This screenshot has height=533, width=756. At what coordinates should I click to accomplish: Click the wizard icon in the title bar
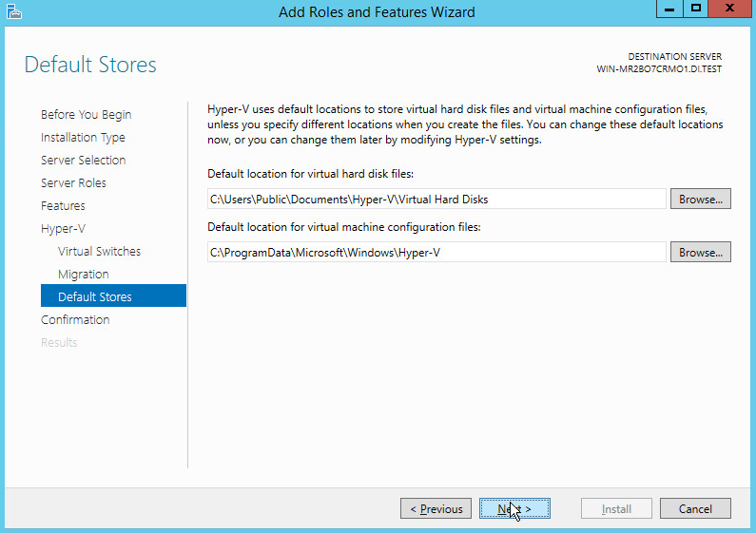point(11,11)
